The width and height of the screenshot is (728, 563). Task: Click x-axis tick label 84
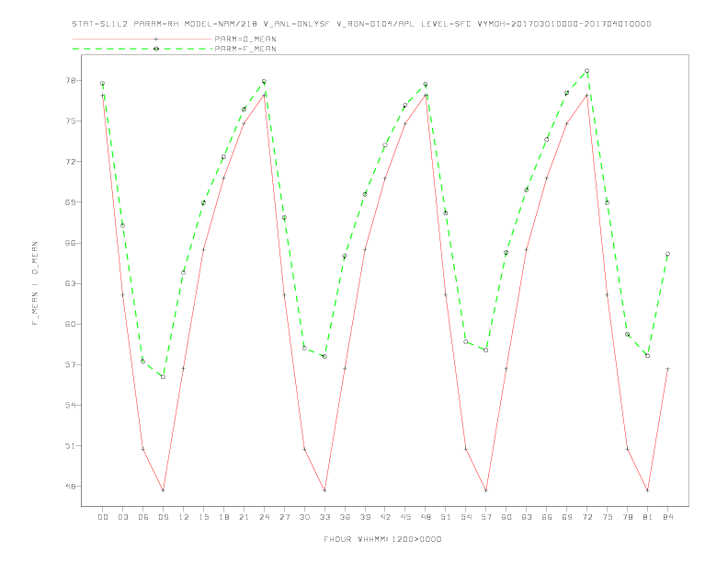[667, 517]
